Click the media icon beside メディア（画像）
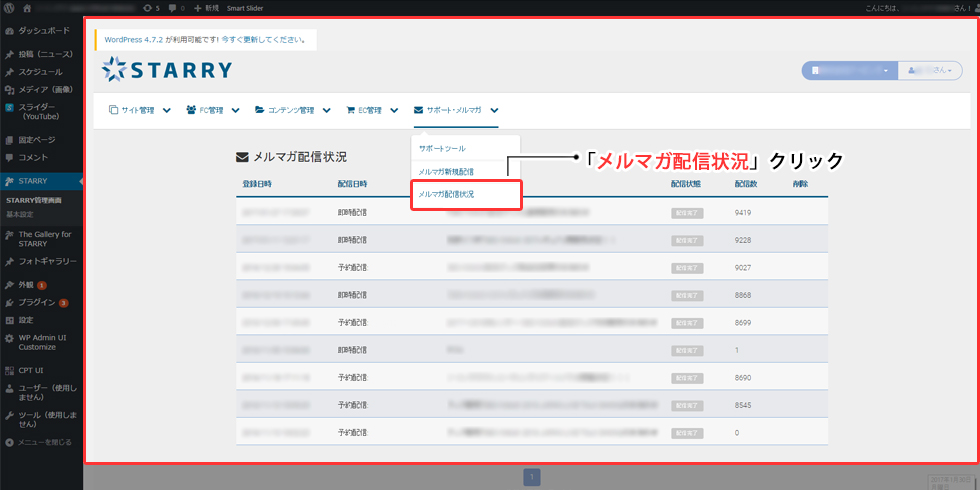 9,89
